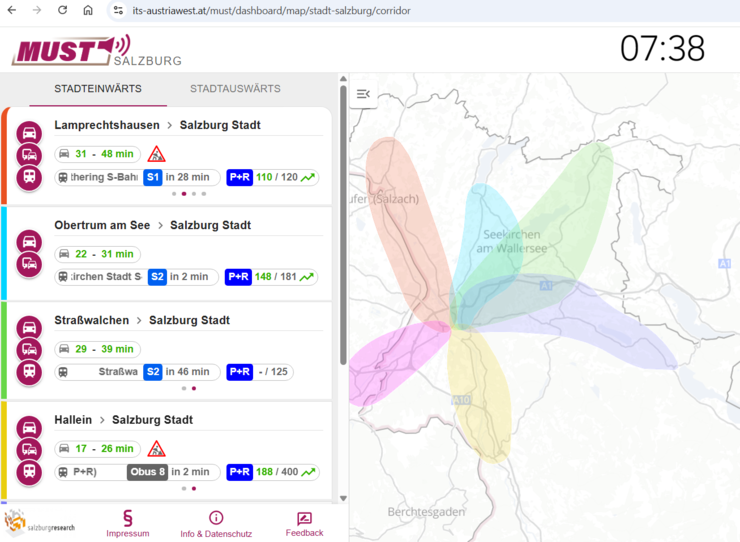Select first carousel dot in Lamprechtshausen card
740x542 pixels.
pyautogui.click(x=174, y=194)
